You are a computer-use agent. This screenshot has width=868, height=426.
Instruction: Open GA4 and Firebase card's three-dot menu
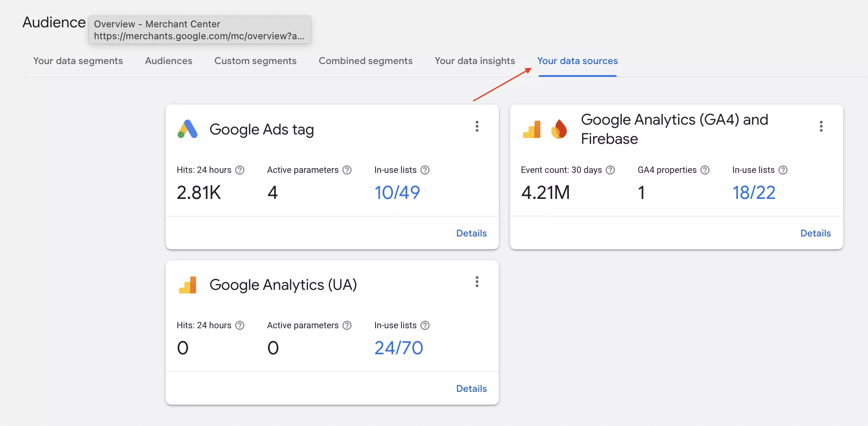821,126
